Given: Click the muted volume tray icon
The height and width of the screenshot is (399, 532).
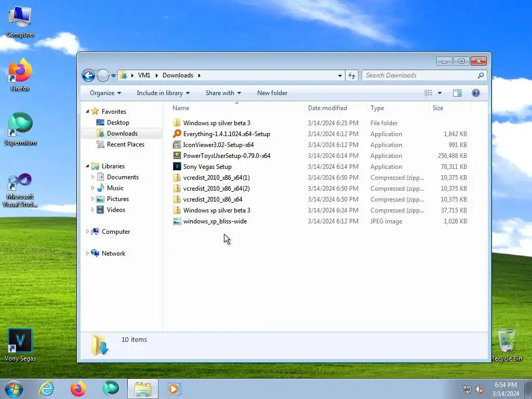Looking at the screenshot, I should (480, 390).
